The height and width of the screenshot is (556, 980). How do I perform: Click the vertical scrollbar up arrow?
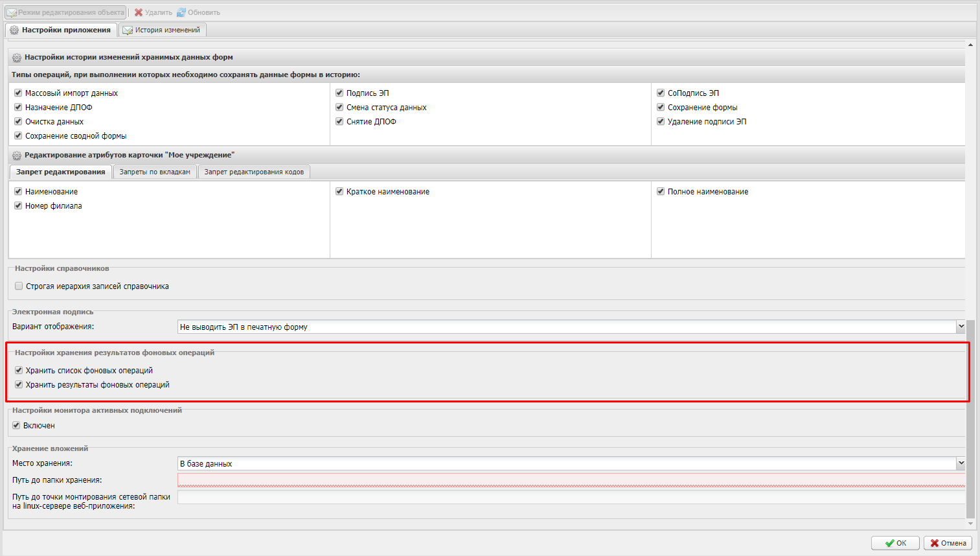point(970,45)
